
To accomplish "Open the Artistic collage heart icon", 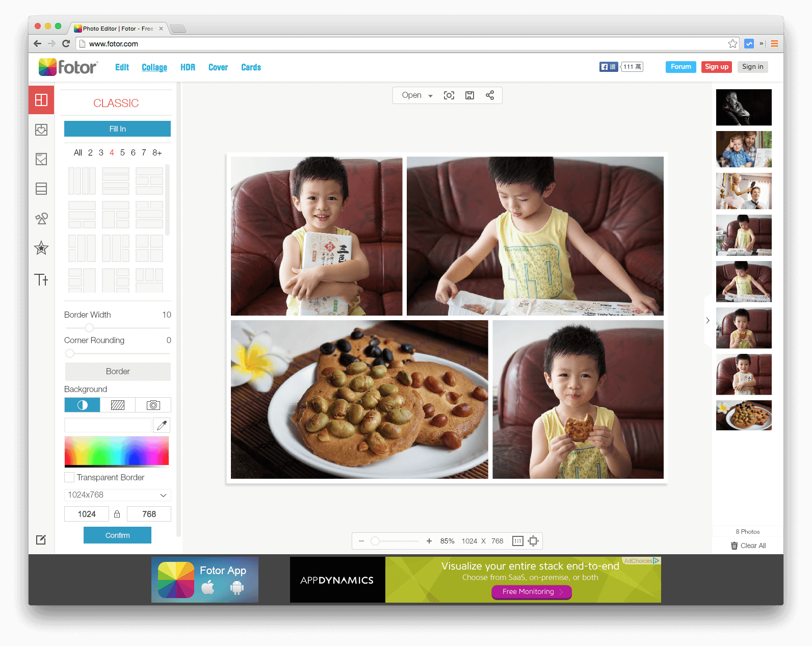I will (41, 130).
